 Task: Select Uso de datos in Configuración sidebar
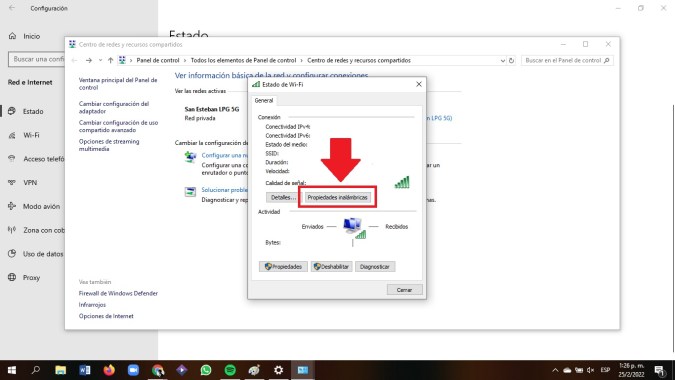pos(43,254)
